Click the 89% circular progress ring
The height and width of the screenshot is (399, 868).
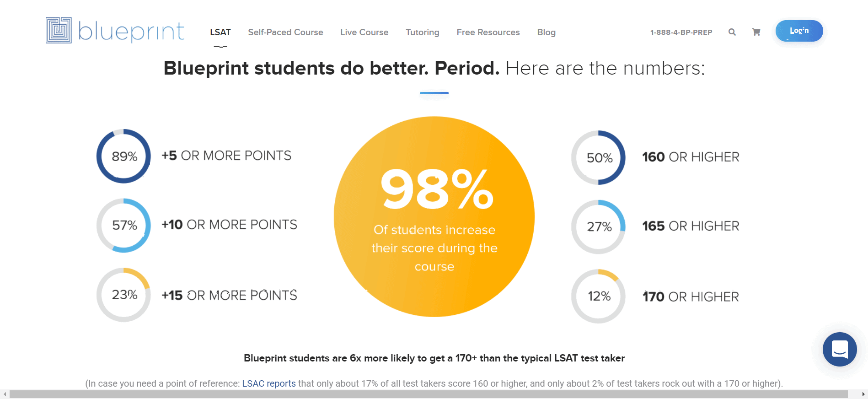(123, 156)
